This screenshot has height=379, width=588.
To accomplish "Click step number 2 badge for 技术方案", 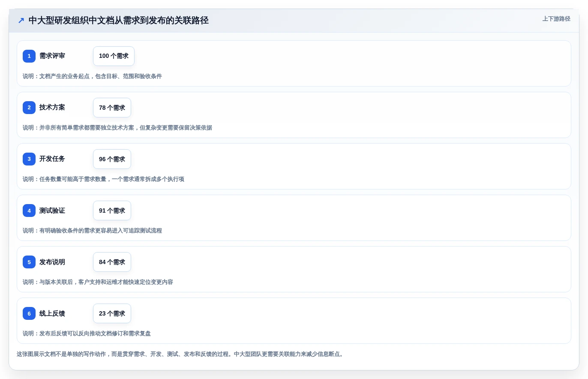I will pos(29,108).
